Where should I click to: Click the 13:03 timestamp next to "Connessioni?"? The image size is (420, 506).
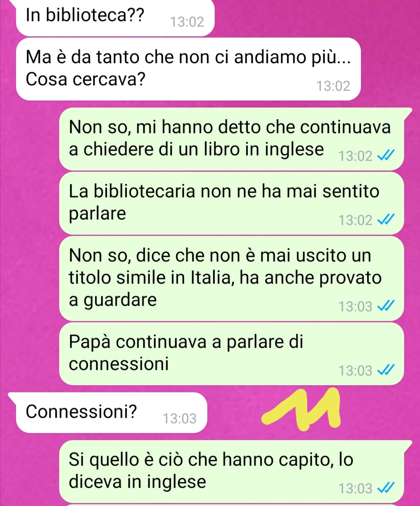(180, 418)
